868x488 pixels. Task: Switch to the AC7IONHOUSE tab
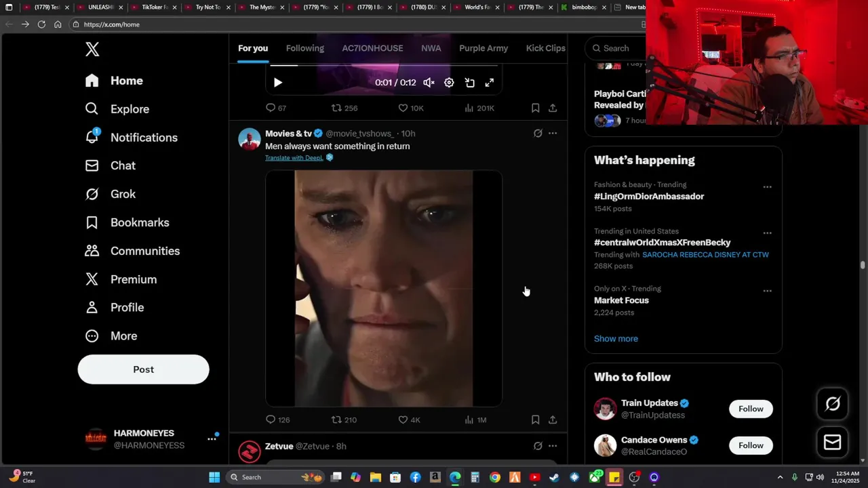(x=372, y=48)
